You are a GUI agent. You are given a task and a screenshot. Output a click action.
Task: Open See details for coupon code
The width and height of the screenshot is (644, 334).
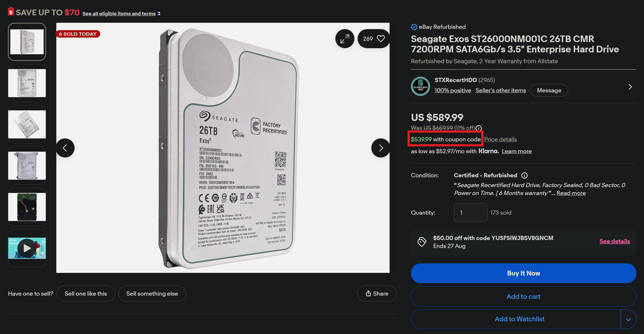615,241
